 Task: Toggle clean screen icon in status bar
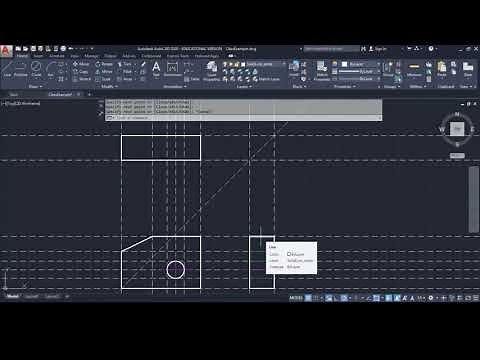click(469, 298)
